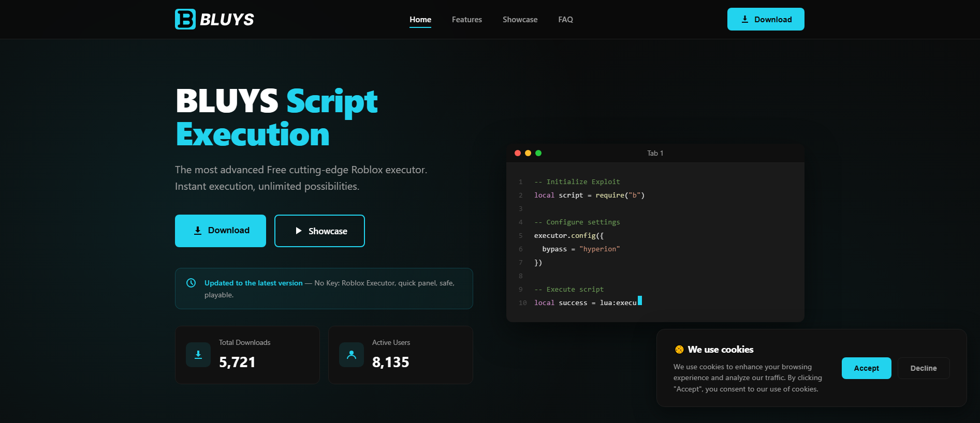Accept the cookie consent
Screen dimensions: 980x423
coord(867,368)
